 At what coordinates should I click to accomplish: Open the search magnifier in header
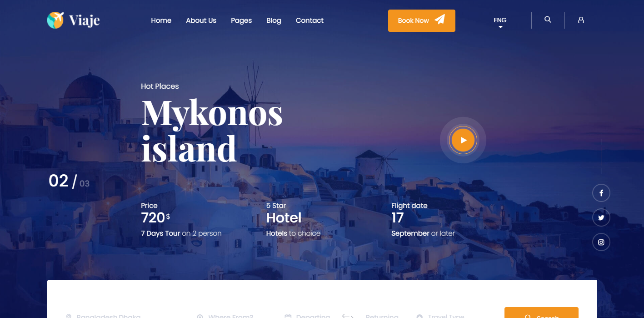tap(548, 20)
